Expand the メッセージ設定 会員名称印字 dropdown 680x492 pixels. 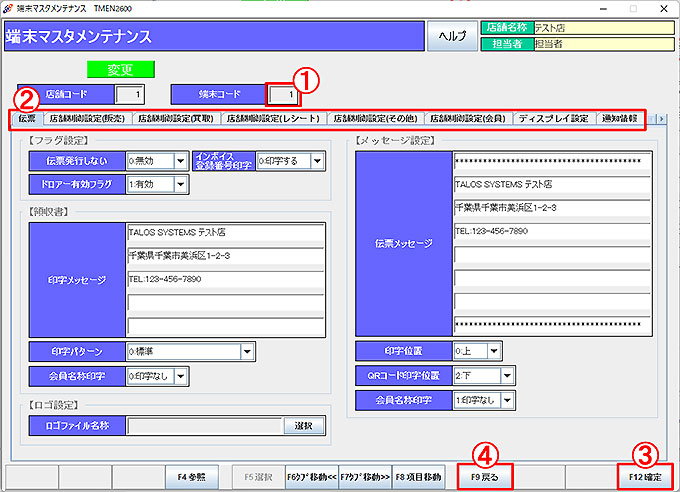point(507,400)
